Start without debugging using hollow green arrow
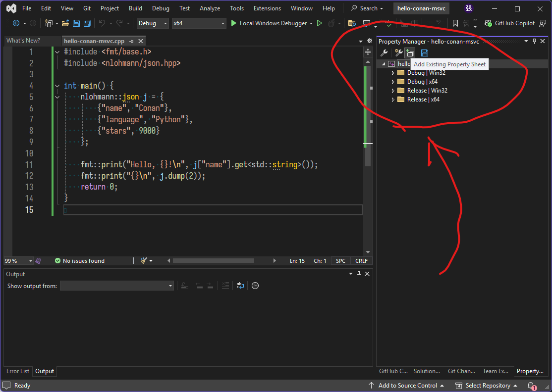The image size is (552, 392). pos(320,23)
